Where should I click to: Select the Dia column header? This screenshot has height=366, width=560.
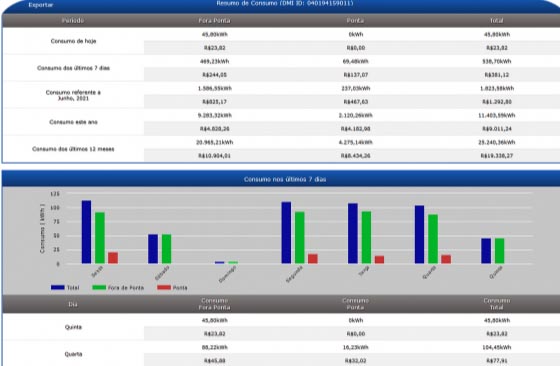click(x=73, y=304)
